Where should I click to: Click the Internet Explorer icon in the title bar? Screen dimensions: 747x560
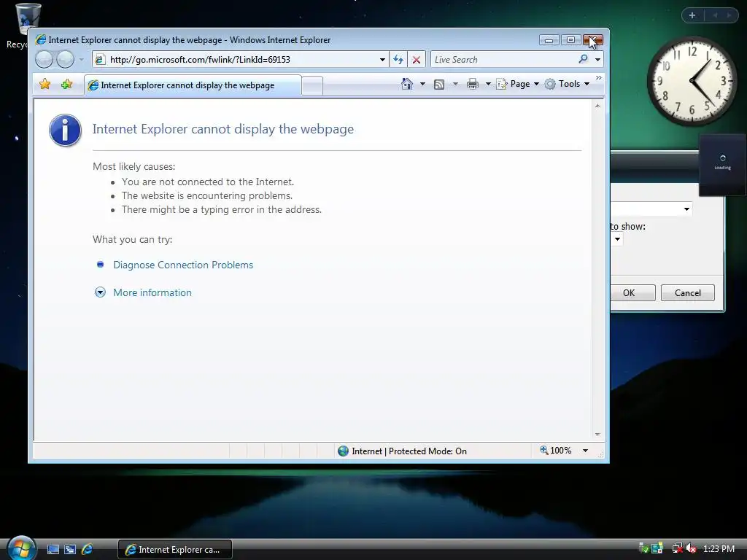[x=41, y=40]
